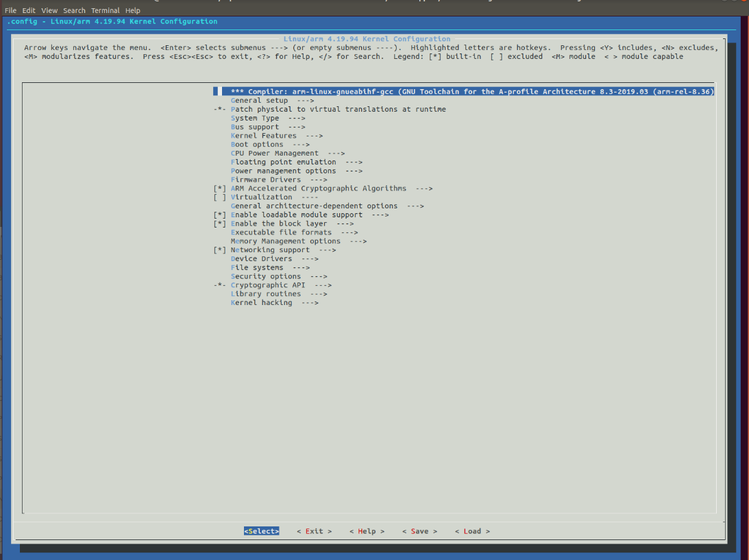Open the Search menu in menu bar

coord(74,10)
